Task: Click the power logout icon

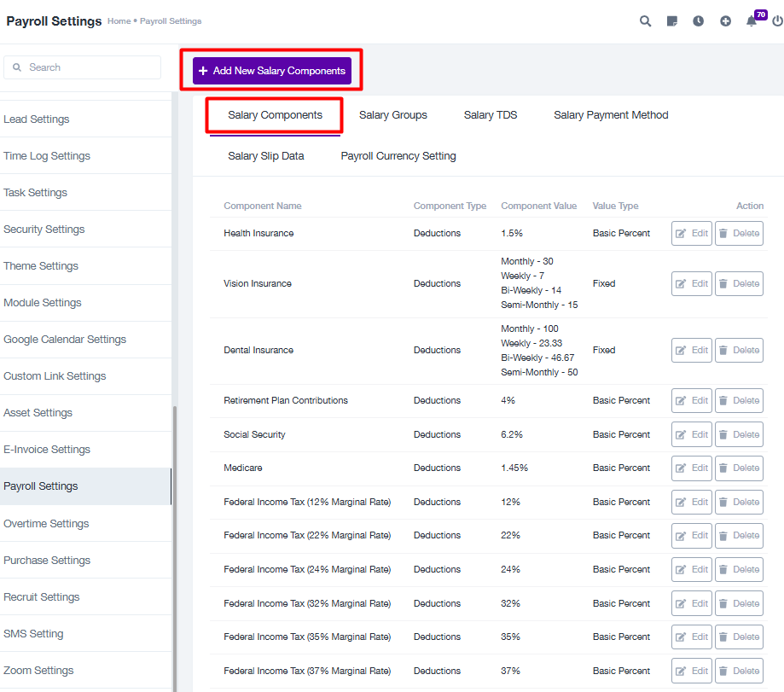Action: click(777, 21)
